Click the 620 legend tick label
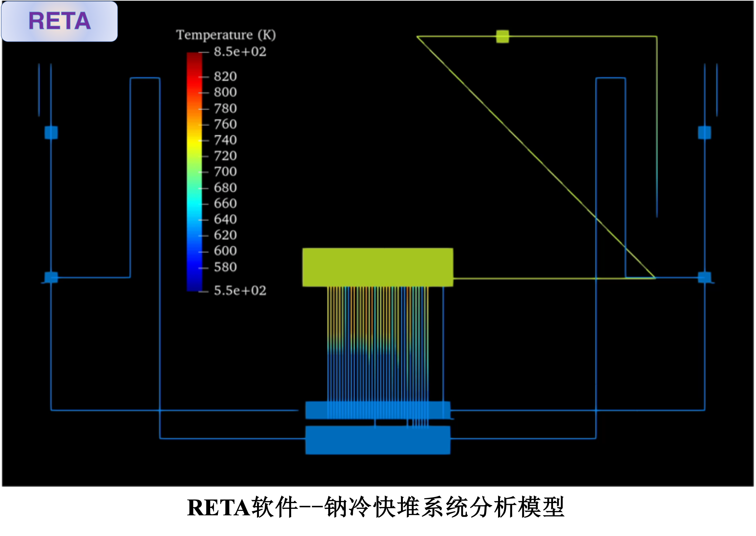Viewport: 756px width, 536px height. click(x=226, y=235)
